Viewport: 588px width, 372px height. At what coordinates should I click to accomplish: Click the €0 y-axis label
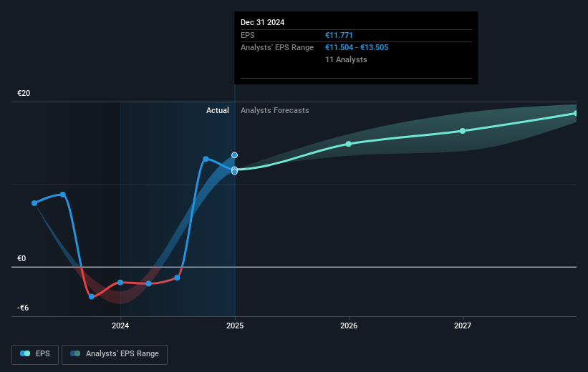coord(21,258)
